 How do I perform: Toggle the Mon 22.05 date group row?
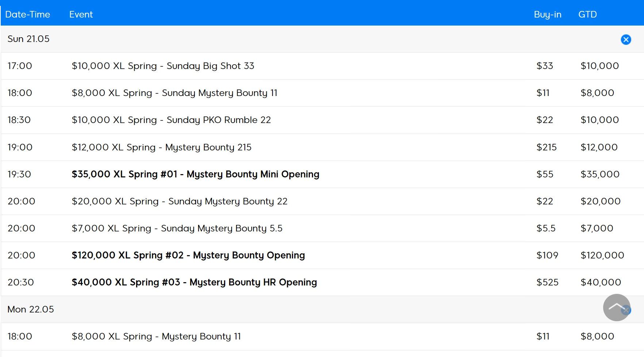[x=31, y=310]
